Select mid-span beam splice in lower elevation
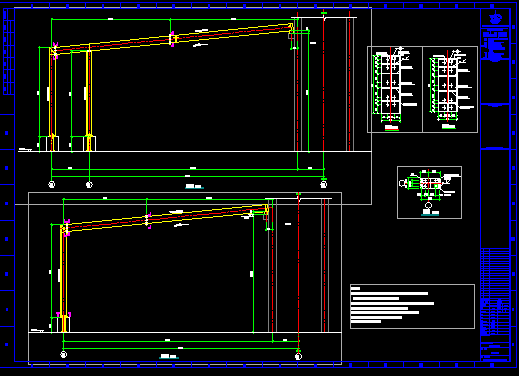 pyautogui.click(x=147, y=221)
